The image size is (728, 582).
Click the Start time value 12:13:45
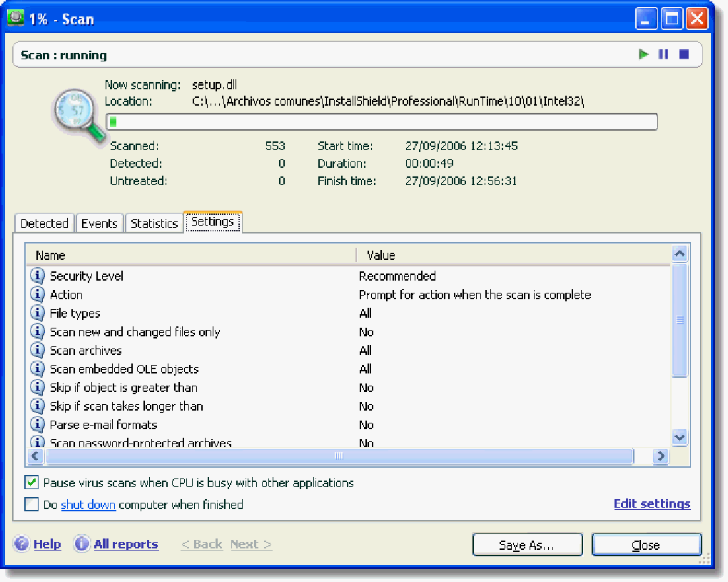[x=462, y=146]
